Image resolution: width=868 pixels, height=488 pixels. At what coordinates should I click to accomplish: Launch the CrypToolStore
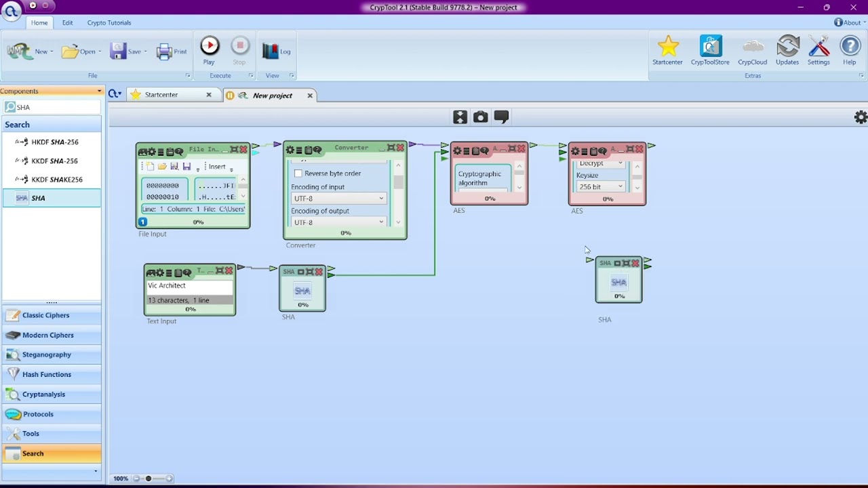click(x=710, y=51)
